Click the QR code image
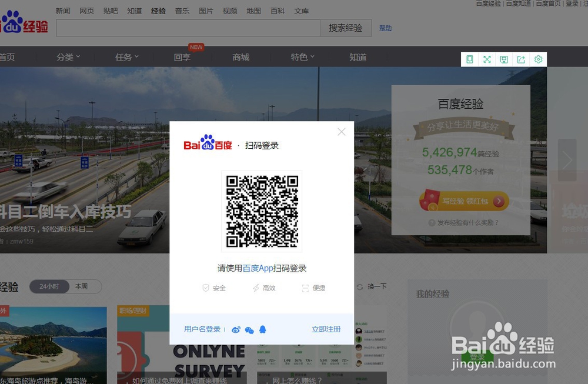This screenshot has height=384, width=588. [262, 211]
